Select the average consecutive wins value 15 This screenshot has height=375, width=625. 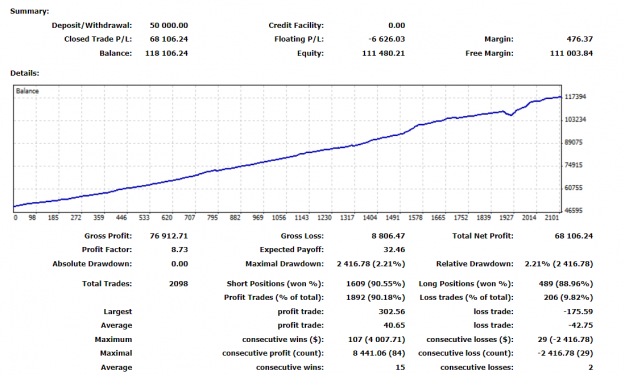pos(400,367)
